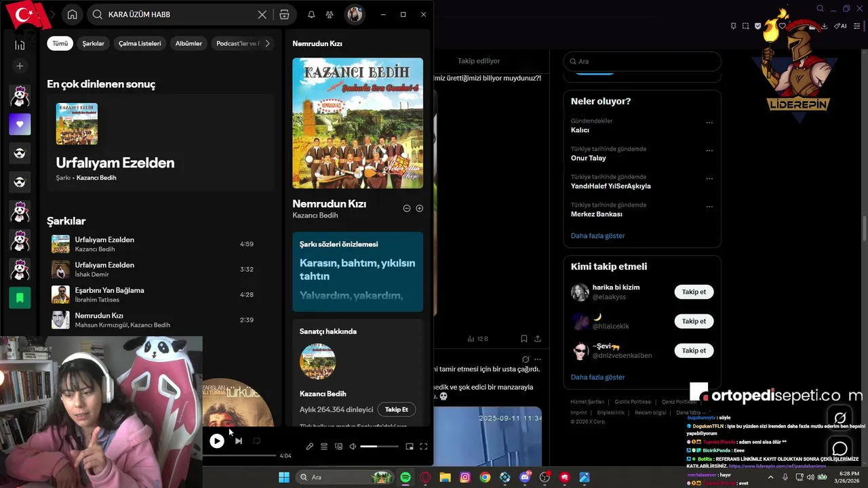
Task: Skip to next track in Spotify player
Action: [238, 441]
